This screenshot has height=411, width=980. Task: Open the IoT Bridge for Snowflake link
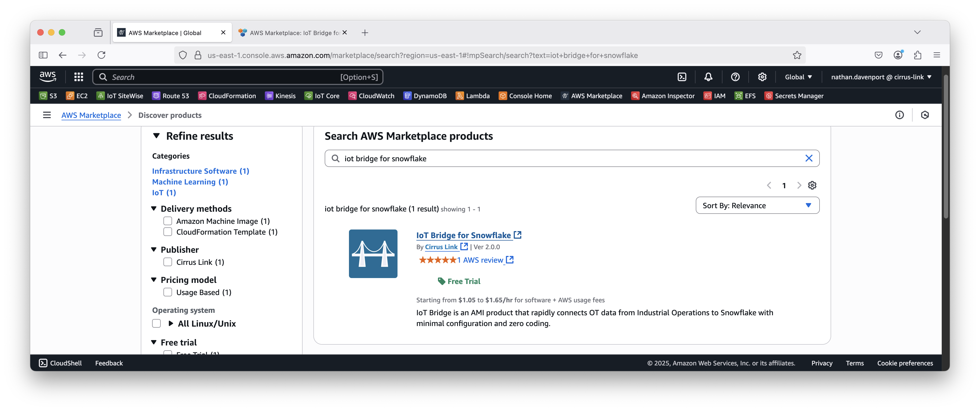tap(463, 235)
